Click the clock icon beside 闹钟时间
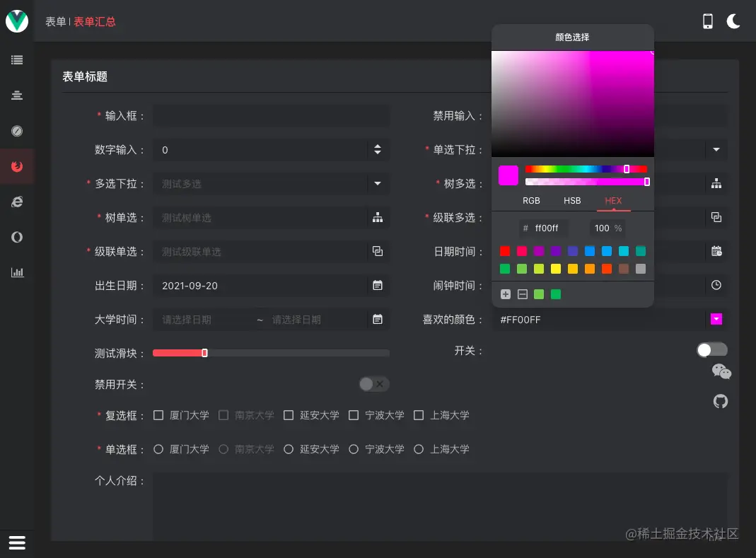 (x=716, y=286)
